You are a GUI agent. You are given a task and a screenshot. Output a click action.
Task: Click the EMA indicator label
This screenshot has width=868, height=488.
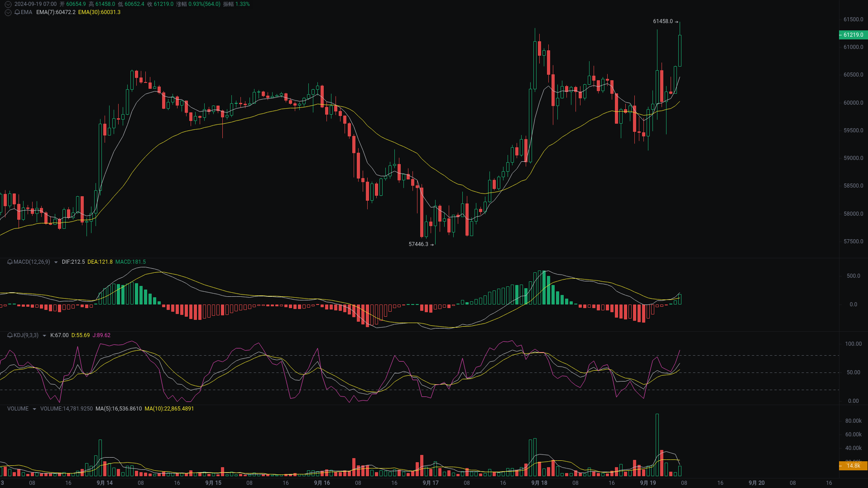click(26, 12)
